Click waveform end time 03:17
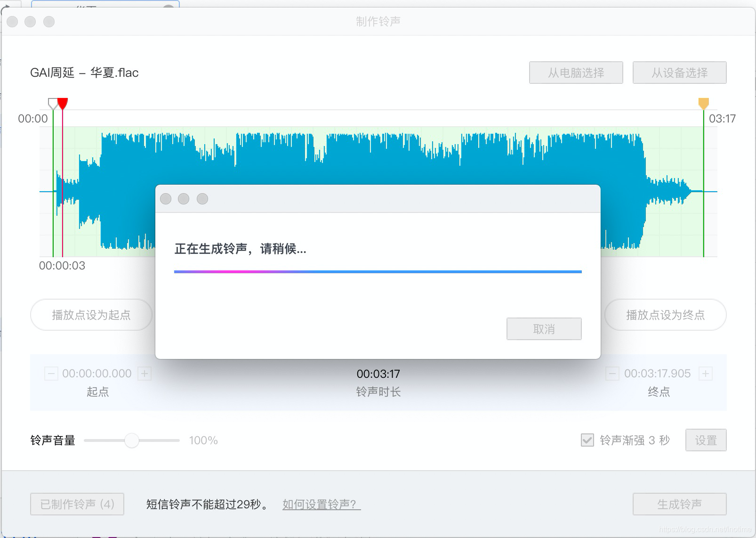The height and width of the screenshot is (538, 756). 722,119
